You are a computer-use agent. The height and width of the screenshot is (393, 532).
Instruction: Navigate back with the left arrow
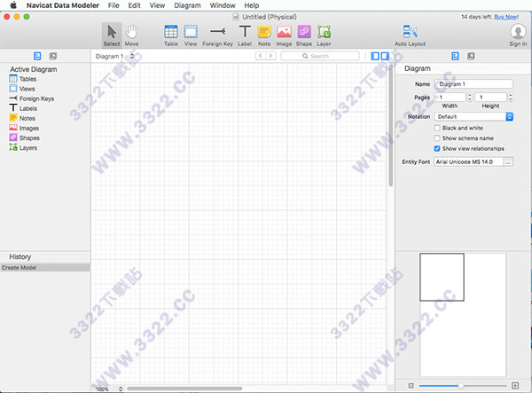261,56
